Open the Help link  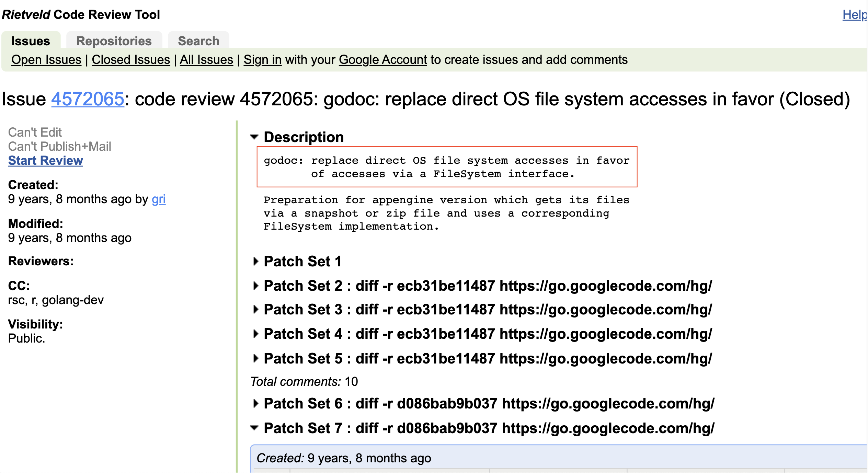854,15
